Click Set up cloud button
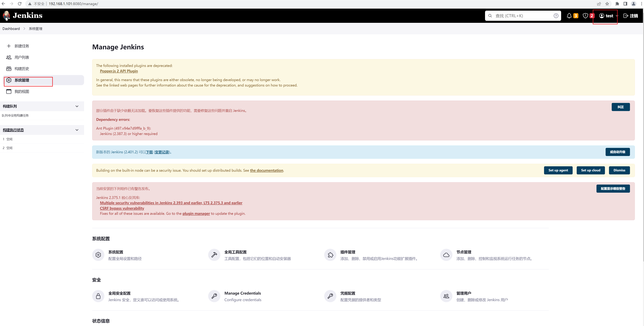The width and height of the screenshot is (644, 326). click(x=591, y=170)
